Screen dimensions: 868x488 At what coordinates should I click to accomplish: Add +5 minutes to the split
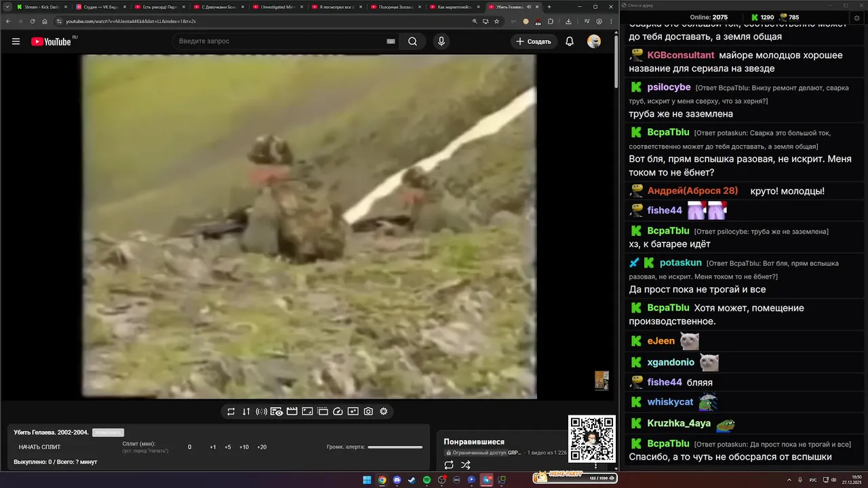point(228,447)
